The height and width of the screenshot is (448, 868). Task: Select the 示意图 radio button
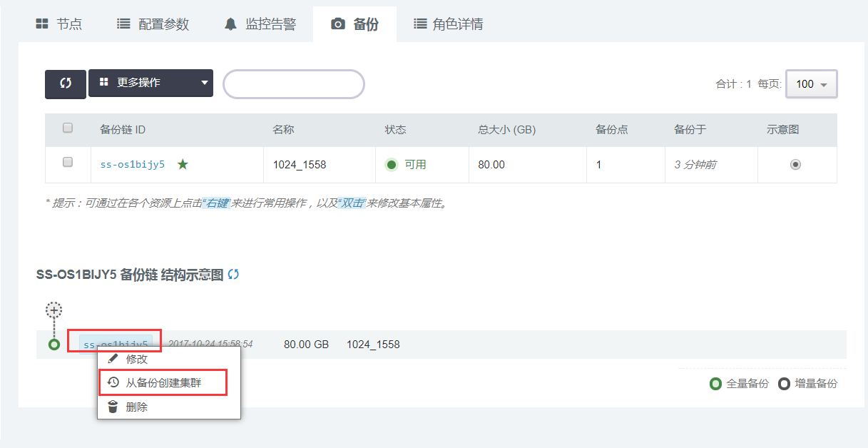(x=795, y=165)
